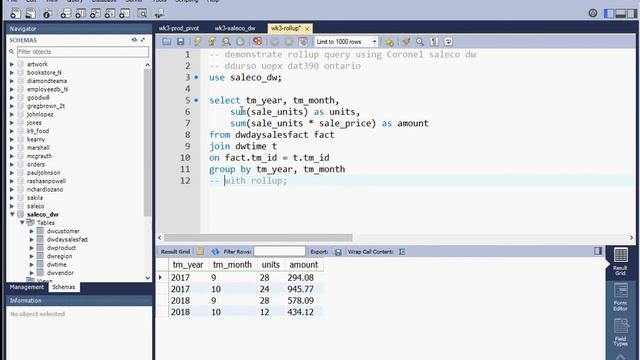Click the search table data icon
Image resolution: width=640 pixels, height=360 pixels.
tap(142, 13)
